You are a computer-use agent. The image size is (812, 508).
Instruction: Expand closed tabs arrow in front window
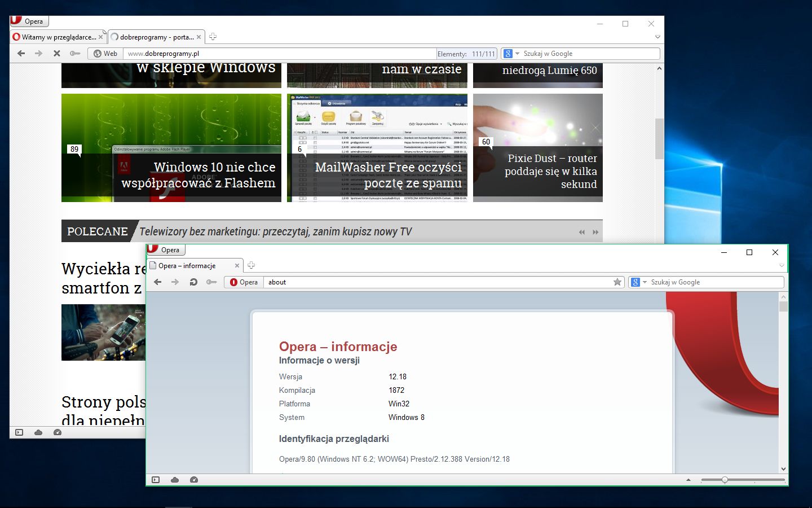782,266
